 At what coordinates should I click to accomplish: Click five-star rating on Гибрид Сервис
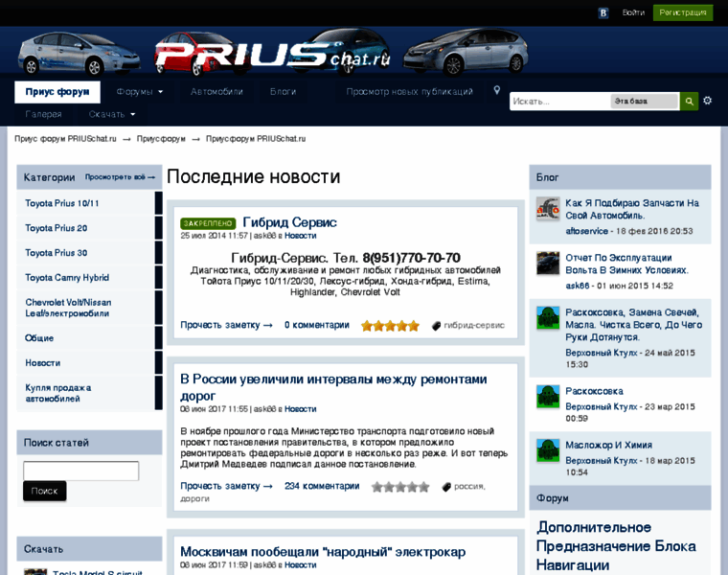(390, 326)
